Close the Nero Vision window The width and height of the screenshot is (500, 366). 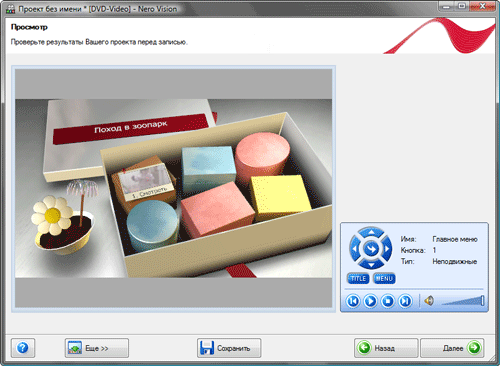tap(482, 6)
